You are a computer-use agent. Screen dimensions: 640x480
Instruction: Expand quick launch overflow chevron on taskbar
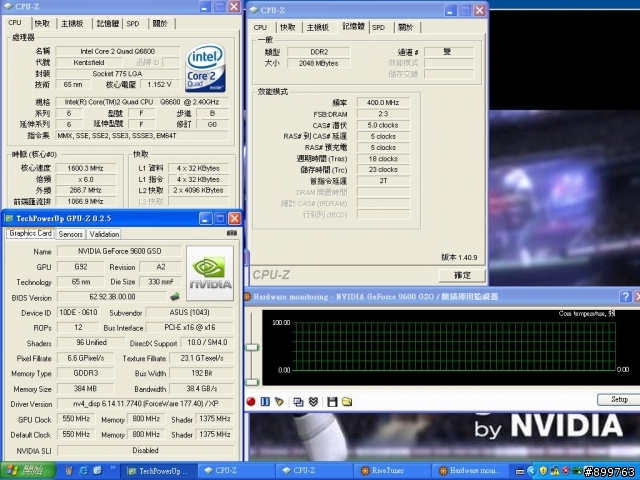[113, 468]
